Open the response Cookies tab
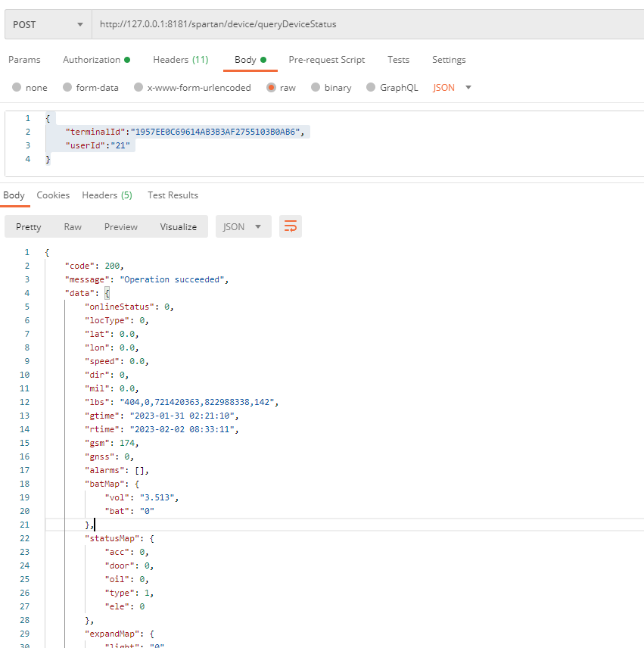Screen dimensions: 644x648 [x=53, y=195]
